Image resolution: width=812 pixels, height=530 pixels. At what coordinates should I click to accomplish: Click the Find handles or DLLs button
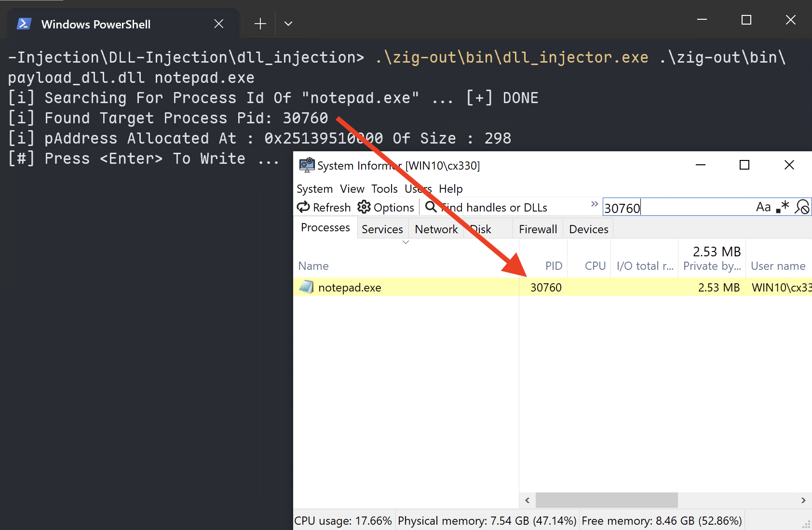tap(486, 207)
